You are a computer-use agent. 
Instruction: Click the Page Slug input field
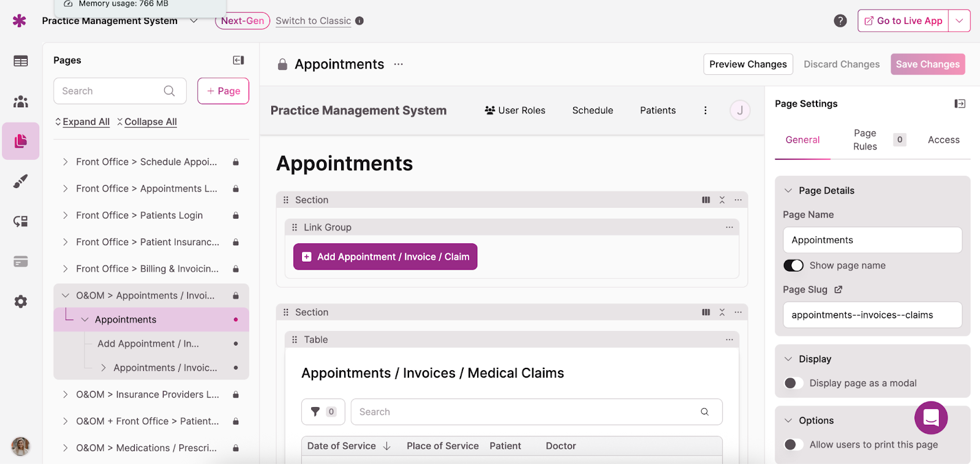click(x=872, y=315)
